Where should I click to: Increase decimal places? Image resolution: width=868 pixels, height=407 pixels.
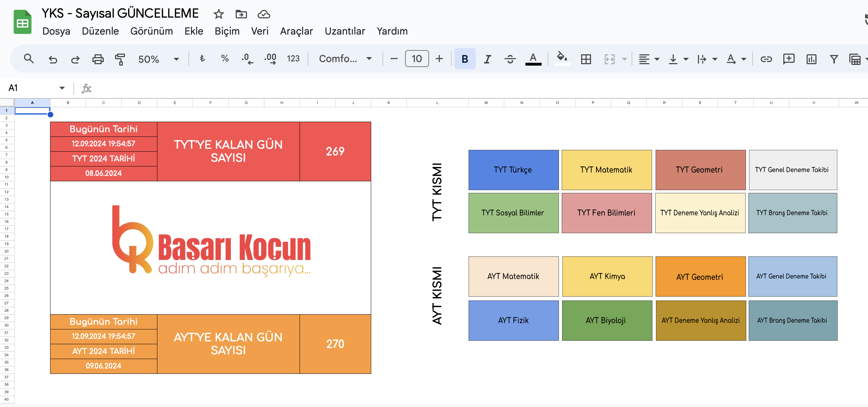270,59
